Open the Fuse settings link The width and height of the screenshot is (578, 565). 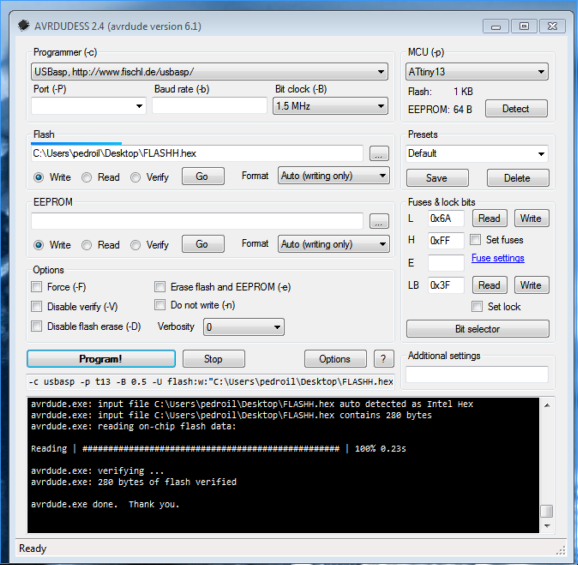[498, 258]
